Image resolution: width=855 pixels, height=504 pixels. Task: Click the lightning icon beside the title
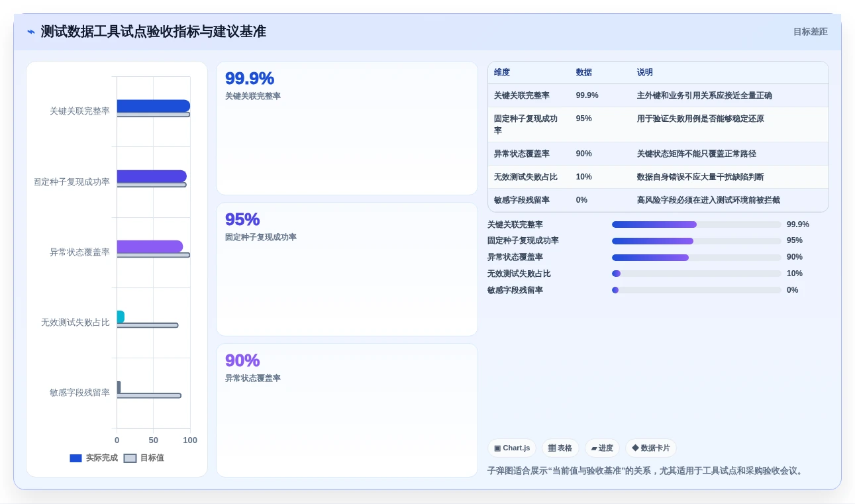pos(31,32)
